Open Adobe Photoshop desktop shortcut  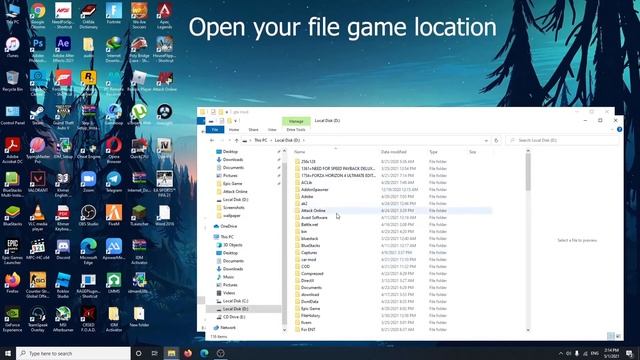click(x=38, y=49)
